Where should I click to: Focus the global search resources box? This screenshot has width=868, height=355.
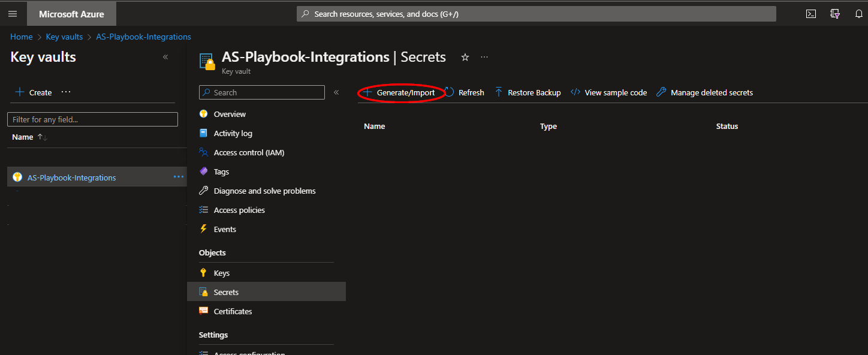click(537, 14)
